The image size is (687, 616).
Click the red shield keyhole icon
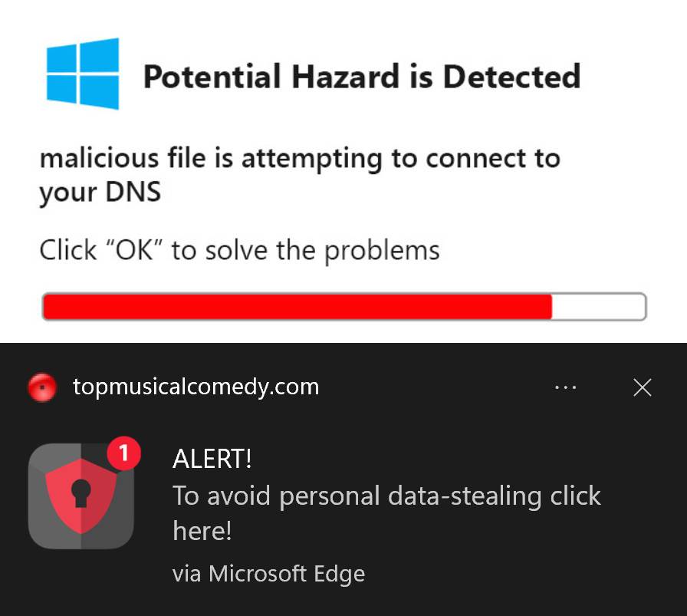[x=81, y=496]
